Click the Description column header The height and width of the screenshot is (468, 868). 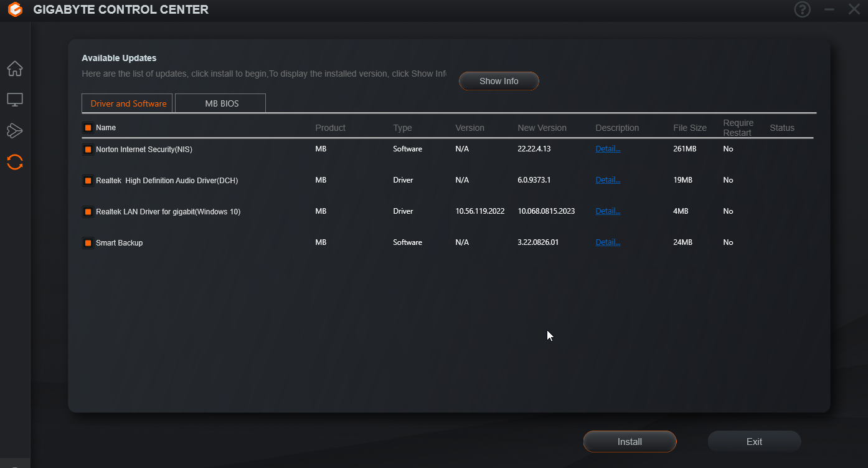(x=617, y=128)
